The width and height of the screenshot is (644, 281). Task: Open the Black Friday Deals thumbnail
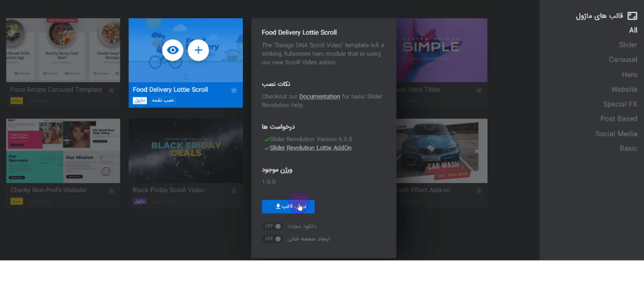186,151
